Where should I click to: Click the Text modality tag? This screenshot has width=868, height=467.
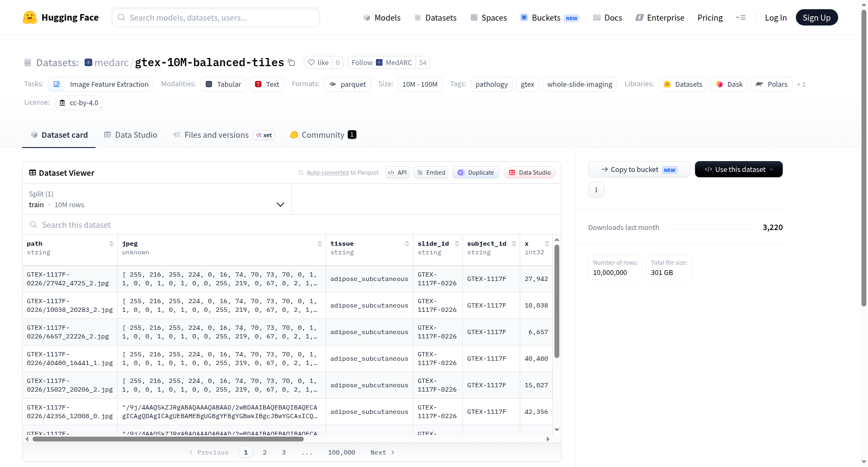(x=267, y=84)
